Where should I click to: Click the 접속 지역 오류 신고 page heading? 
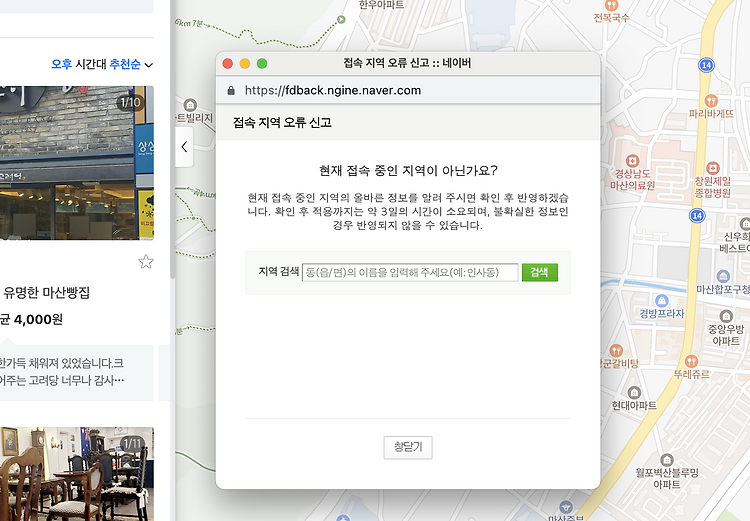coord(282,123)
